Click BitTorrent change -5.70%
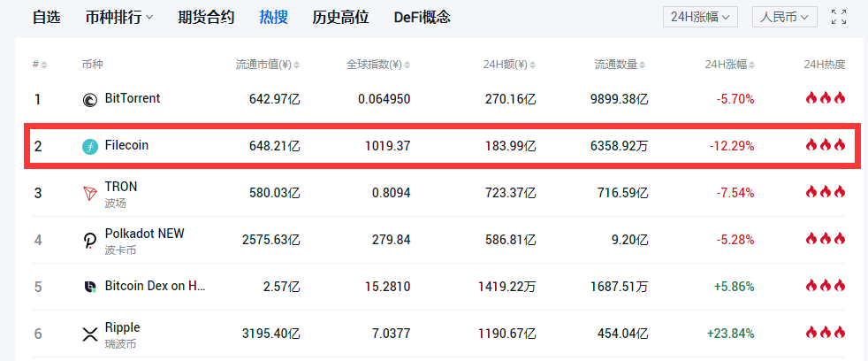Viewport: 868px width, 361px height. [735, 100]
